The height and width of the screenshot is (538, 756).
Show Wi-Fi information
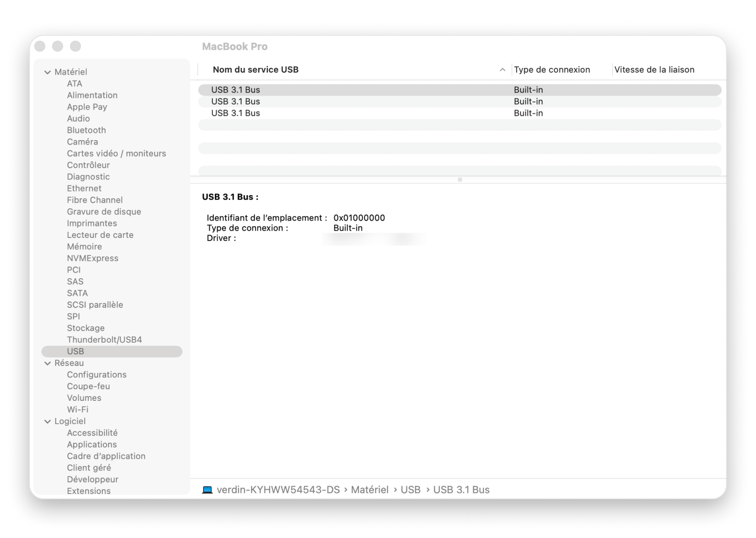coord(78,410)
